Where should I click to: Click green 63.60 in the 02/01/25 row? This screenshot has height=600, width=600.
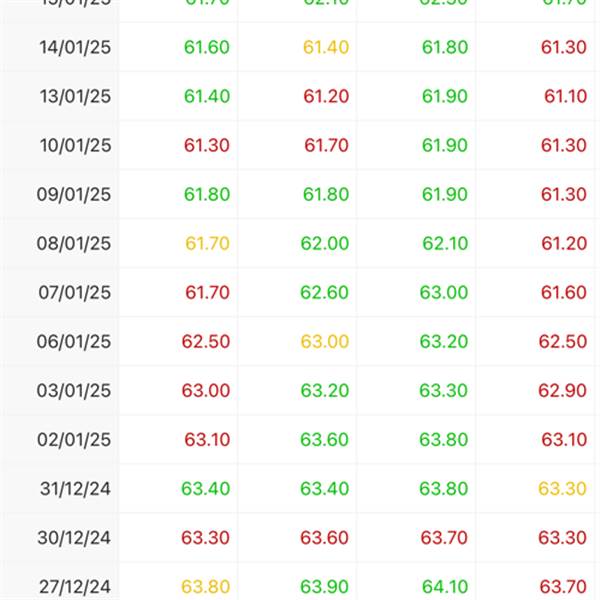point(325,440)
